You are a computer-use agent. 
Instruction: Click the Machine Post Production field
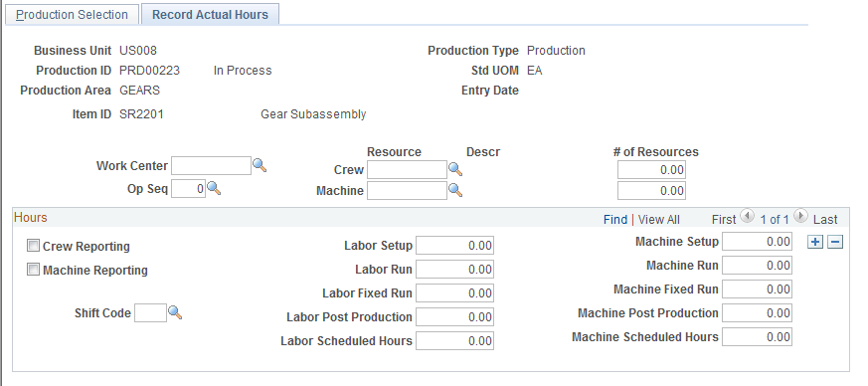point(757,313)
